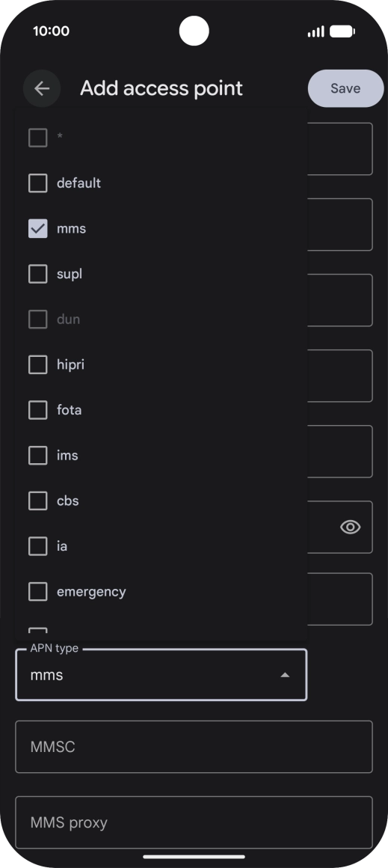
Task: Open the APN type combo box
Action: [x=161, y=675]
